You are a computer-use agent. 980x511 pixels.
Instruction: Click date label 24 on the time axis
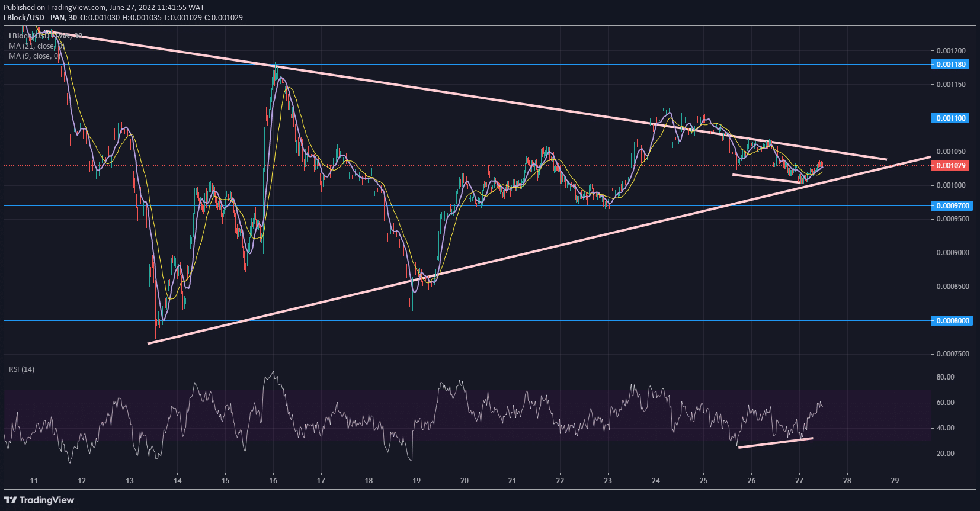click(x=656, y=481)
